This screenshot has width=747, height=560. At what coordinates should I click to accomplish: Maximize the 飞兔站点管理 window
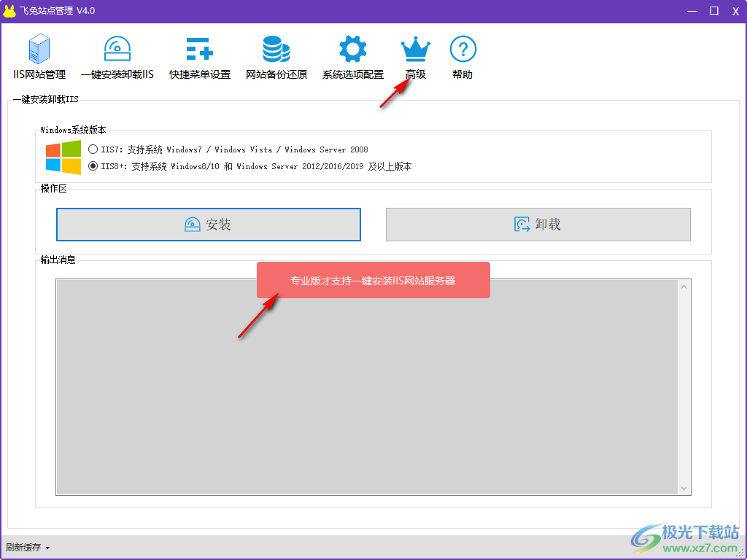pyautogui.click(x=714, y=11)
